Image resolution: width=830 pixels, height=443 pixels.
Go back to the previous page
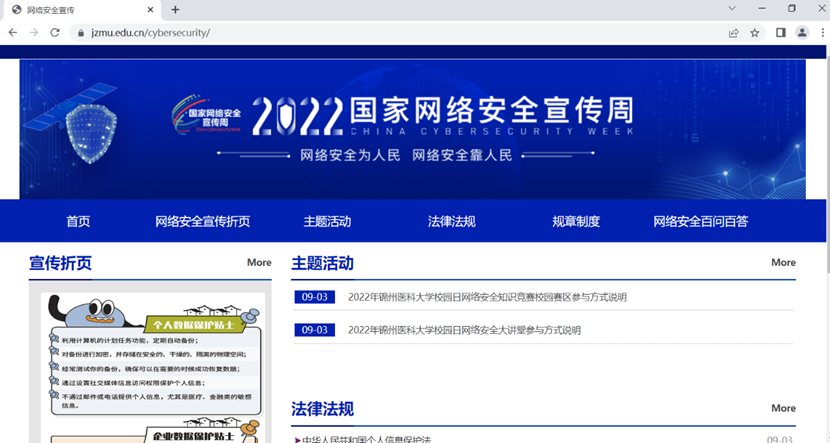click(13, 33)
